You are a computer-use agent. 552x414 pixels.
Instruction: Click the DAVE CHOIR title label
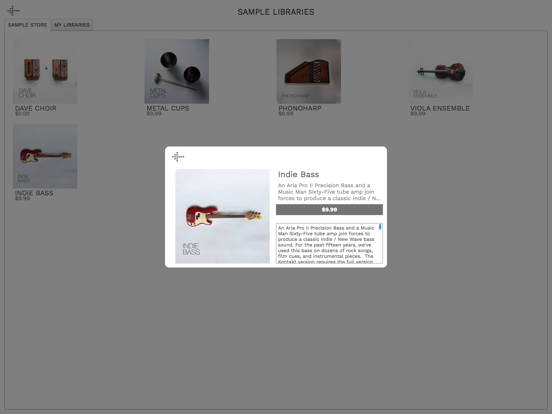tap(36, 108)
